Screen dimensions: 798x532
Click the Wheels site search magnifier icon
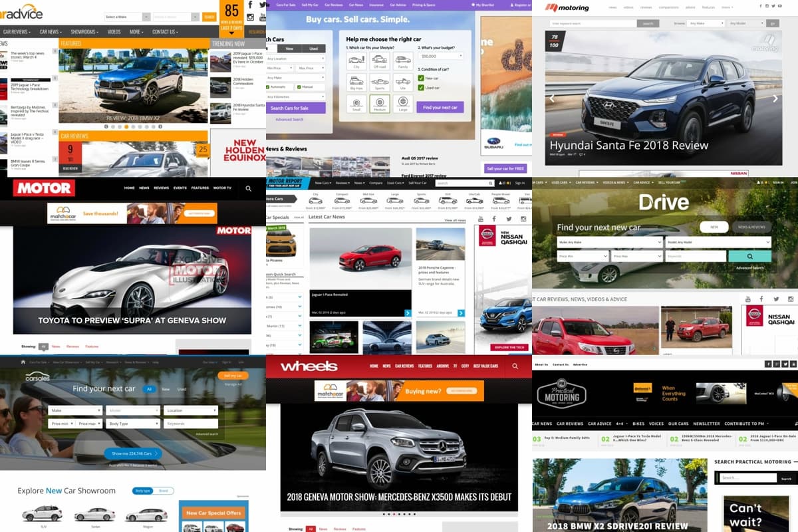[515, 366]
